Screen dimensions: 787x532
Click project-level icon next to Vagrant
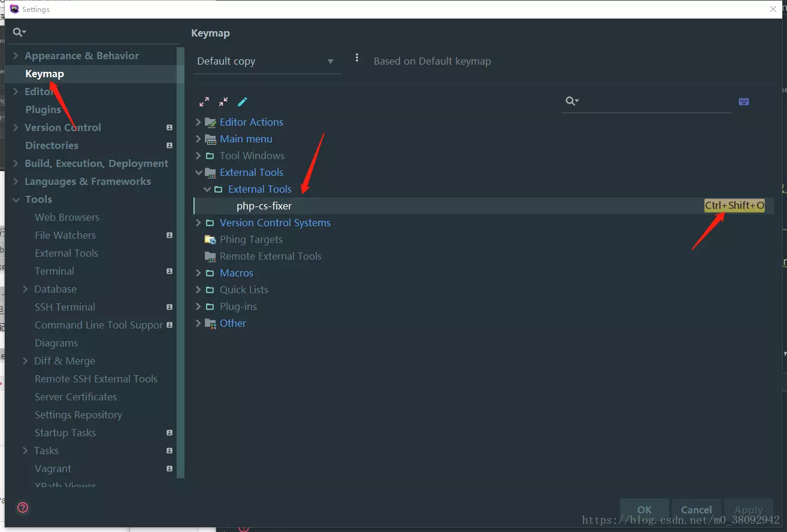click(x=169, y=469)
